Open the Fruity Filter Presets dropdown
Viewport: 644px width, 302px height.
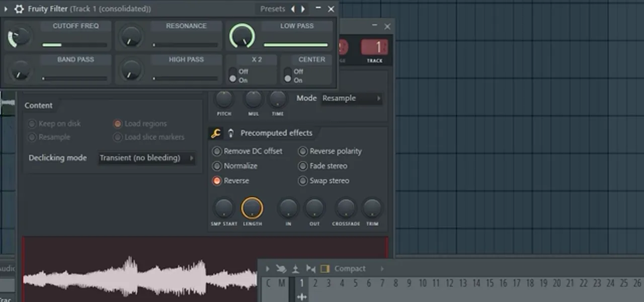click(273, 9)
